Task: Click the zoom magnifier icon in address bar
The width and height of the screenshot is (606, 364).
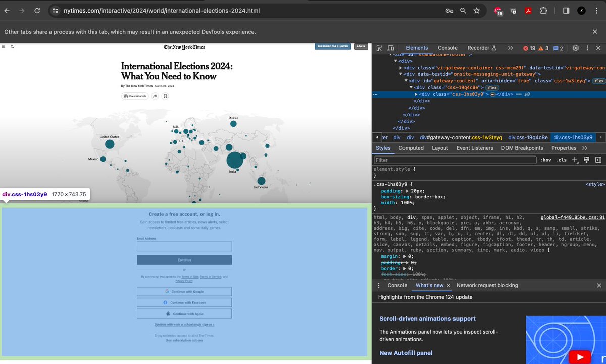Action: tap(463, 10)
